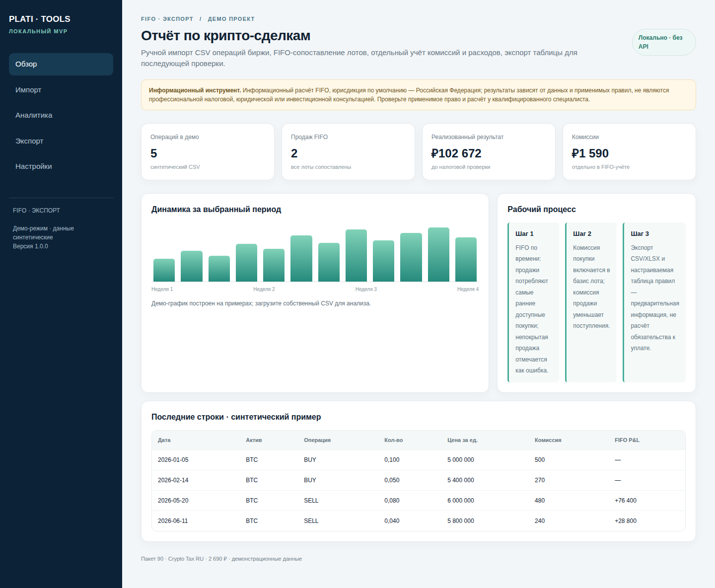Image resolution: width=715 pixels, height=588 pixels.
Task: Select the row dated 2026-02-14
Action: [x=419, y=480]
